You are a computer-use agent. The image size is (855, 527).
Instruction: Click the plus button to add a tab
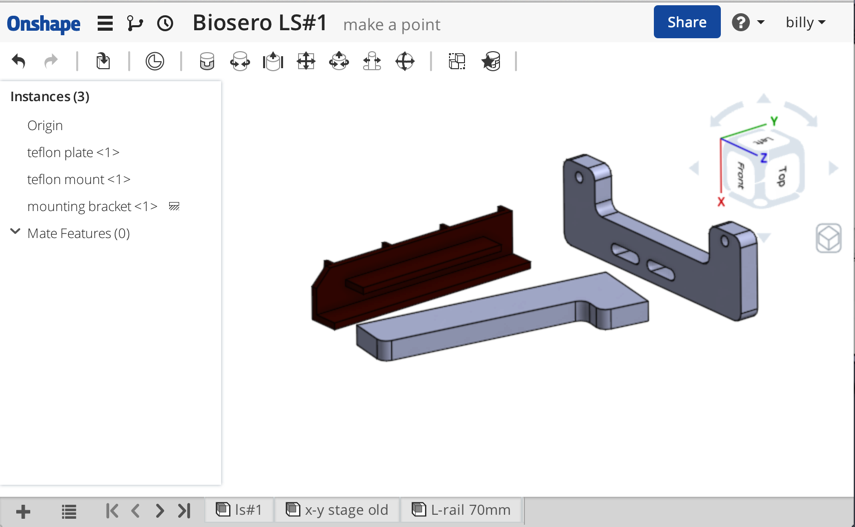23,512
